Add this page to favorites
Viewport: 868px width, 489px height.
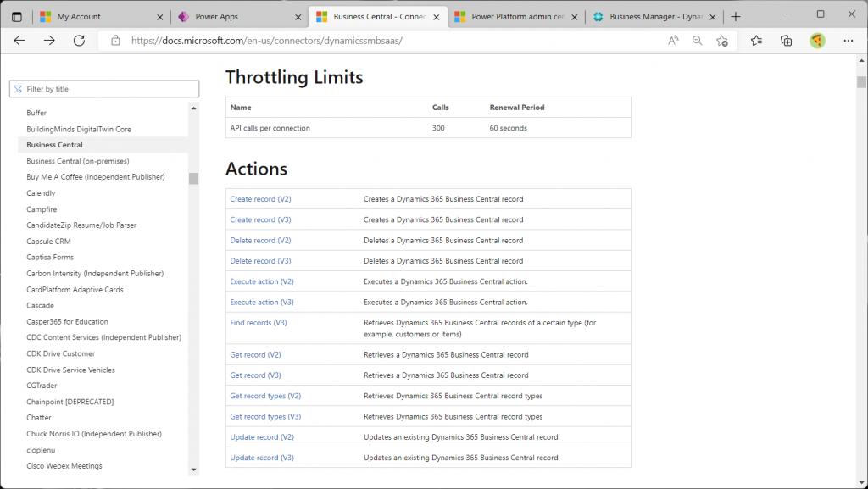tap(722, 41)
